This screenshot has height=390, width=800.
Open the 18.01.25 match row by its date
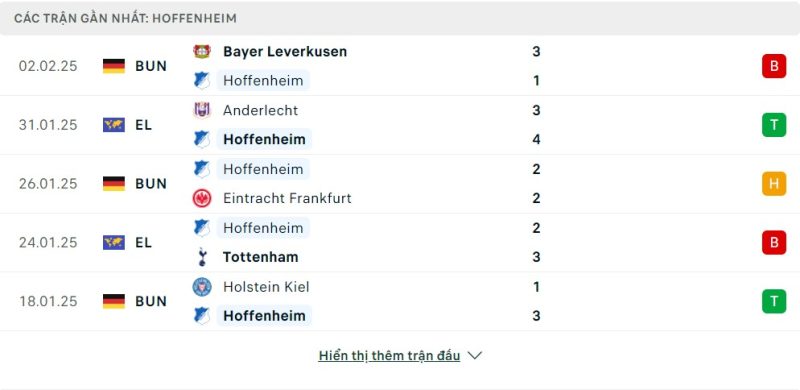coord(48,301)
